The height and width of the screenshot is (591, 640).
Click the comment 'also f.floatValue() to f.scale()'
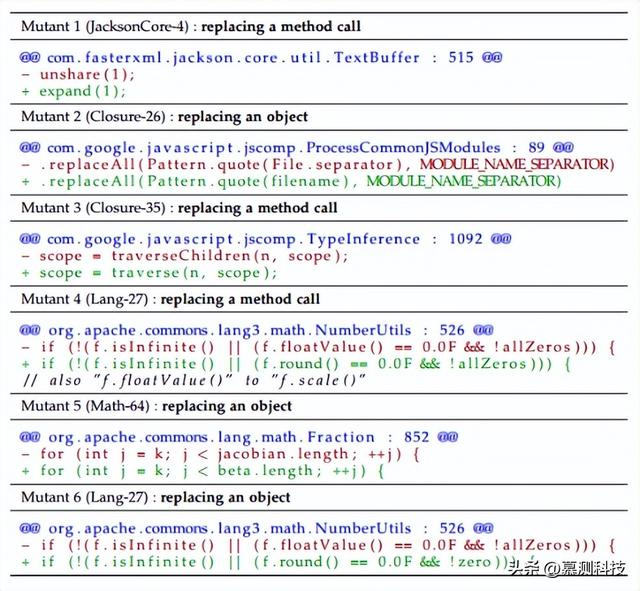pos(194,380)
